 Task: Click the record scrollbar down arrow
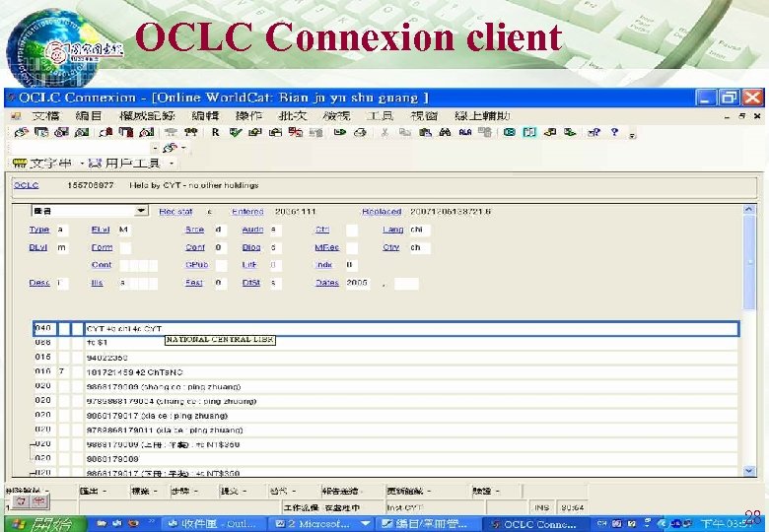pos(748,471)
